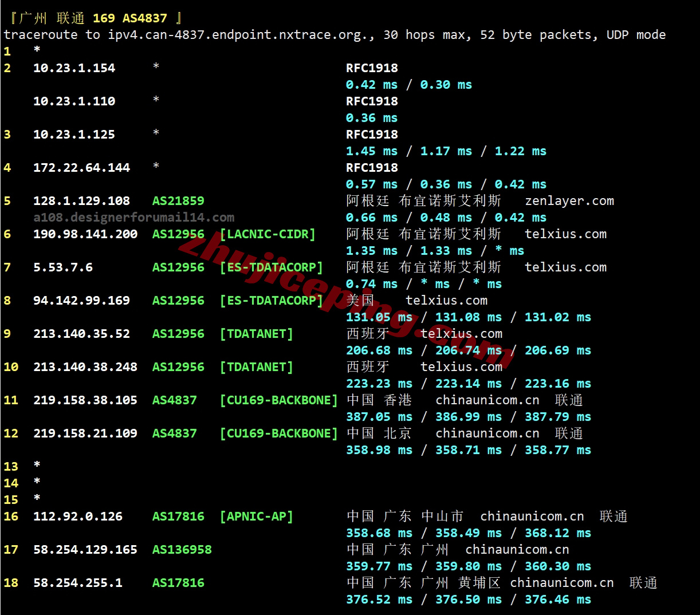Screen dimensions: 700x615
Task: Click the zenlayer.com domain on hop 5
Action: pyautogui.click(x=569, y=201)
